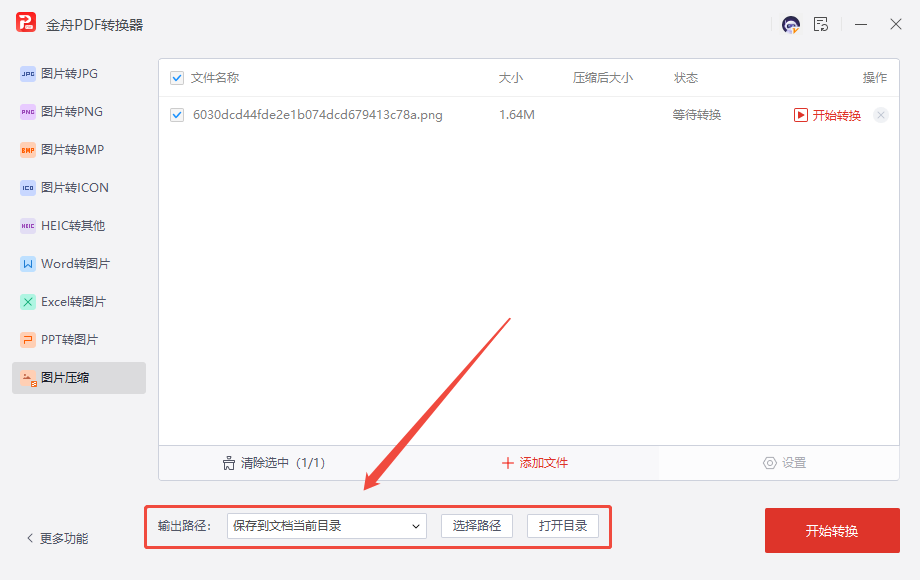Select 图片转BMP in the sidebar

[x=79, y=150]
